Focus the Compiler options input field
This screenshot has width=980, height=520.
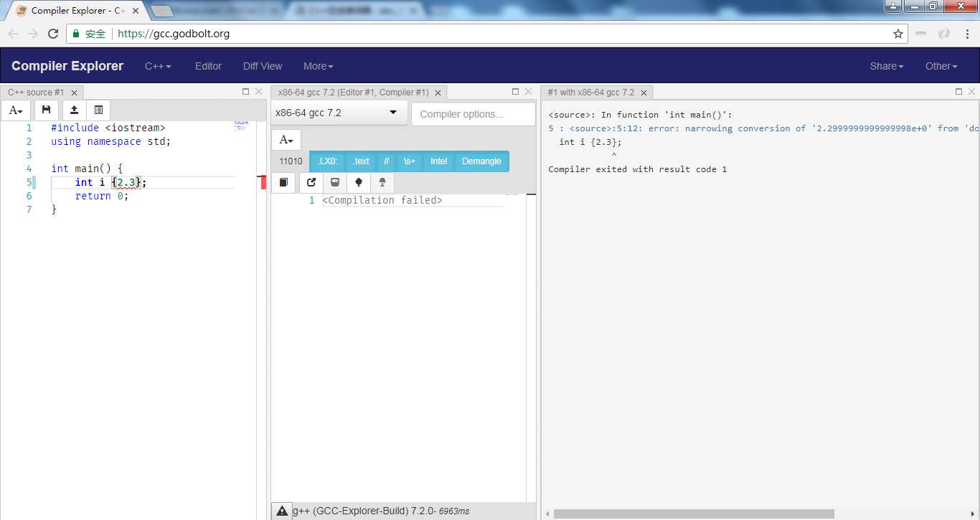(473, 114)
